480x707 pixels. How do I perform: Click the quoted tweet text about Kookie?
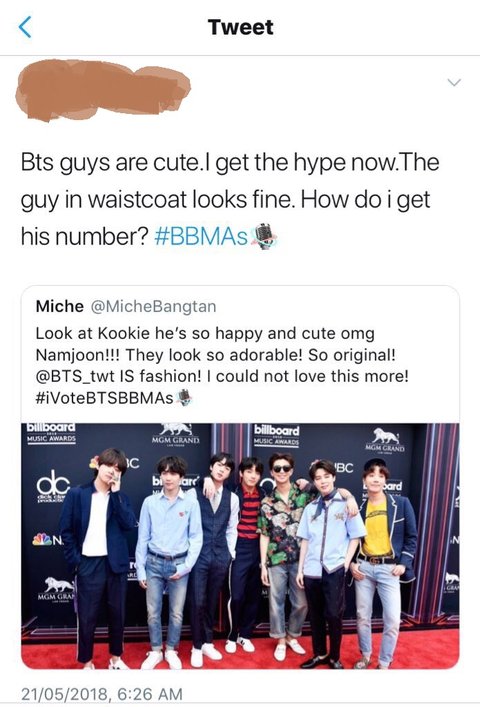click(x=222, y=365)
